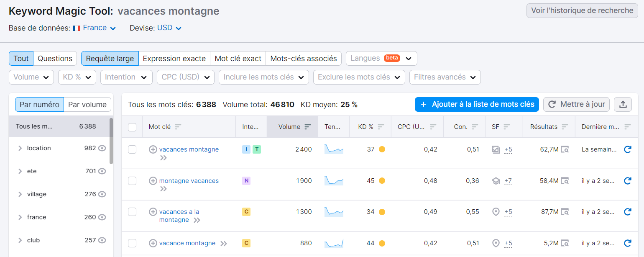This screenshot has height=257, width=644.
Task: Toggle eye icon for location group
Action: [102, 148]
